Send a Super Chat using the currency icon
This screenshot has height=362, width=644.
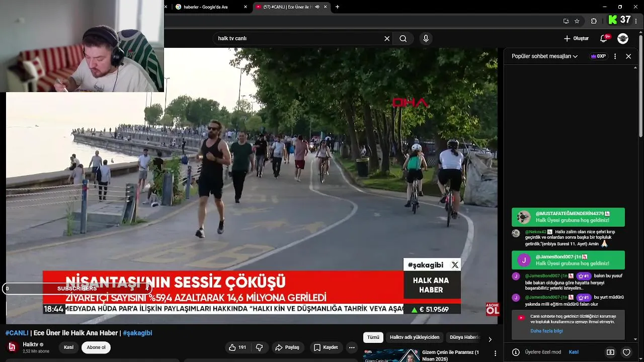tap(610, 352)
